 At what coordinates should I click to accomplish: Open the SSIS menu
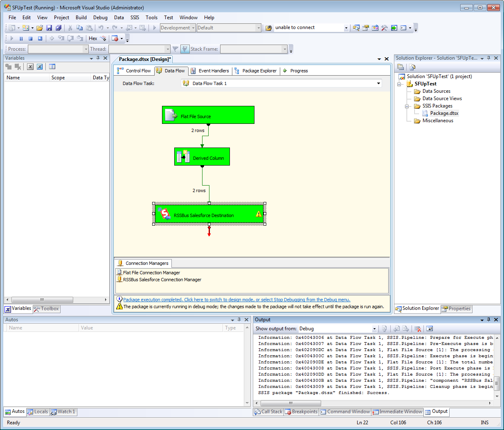pos(135,18)
